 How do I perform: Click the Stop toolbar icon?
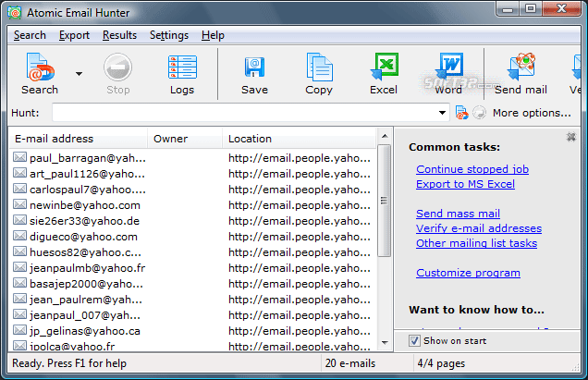[x=117, y=74]
